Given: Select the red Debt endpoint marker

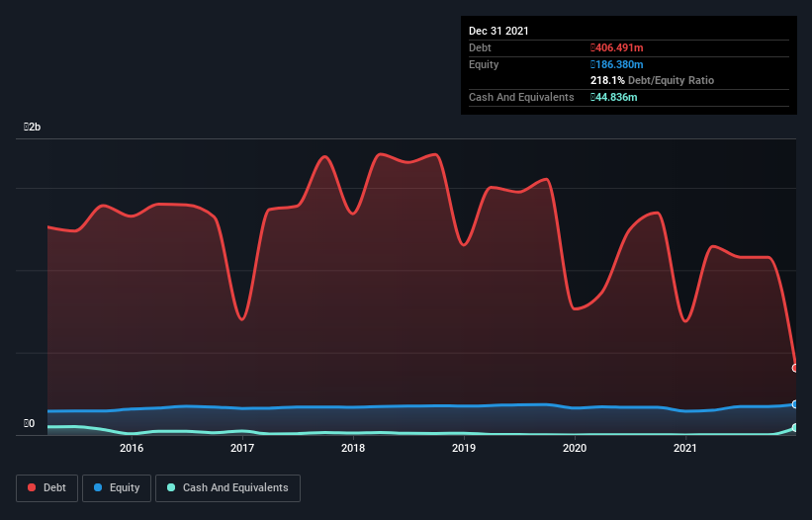Looking at the screenshot, I should 795,368.
